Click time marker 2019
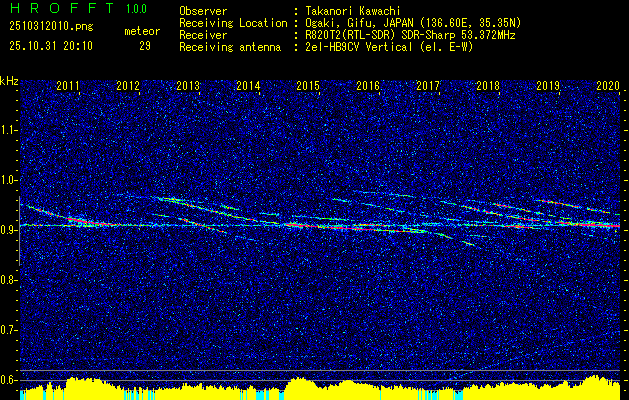Image resolution: width=629 pixels, height=400 pixels. (x=548, y=85)
